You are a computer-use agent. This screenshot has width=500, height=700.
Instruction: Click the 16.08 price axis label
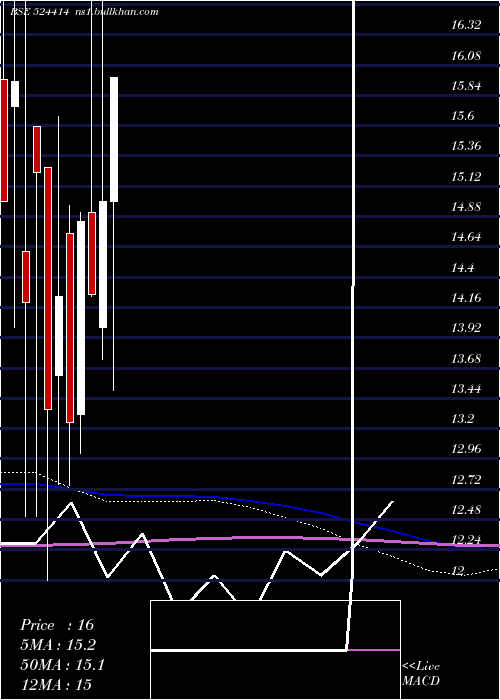tap(466, 55)
